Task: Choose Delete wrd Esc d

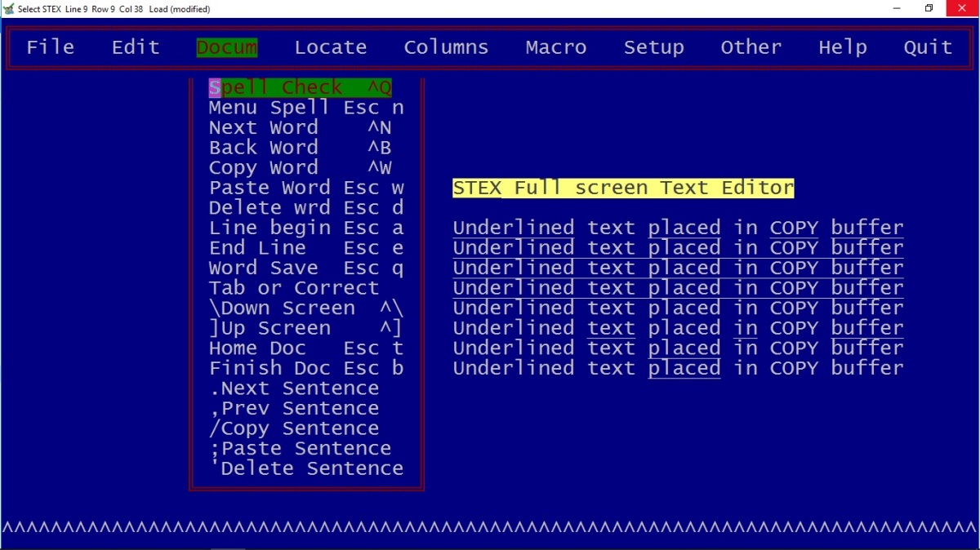Action: coord(306,208)
